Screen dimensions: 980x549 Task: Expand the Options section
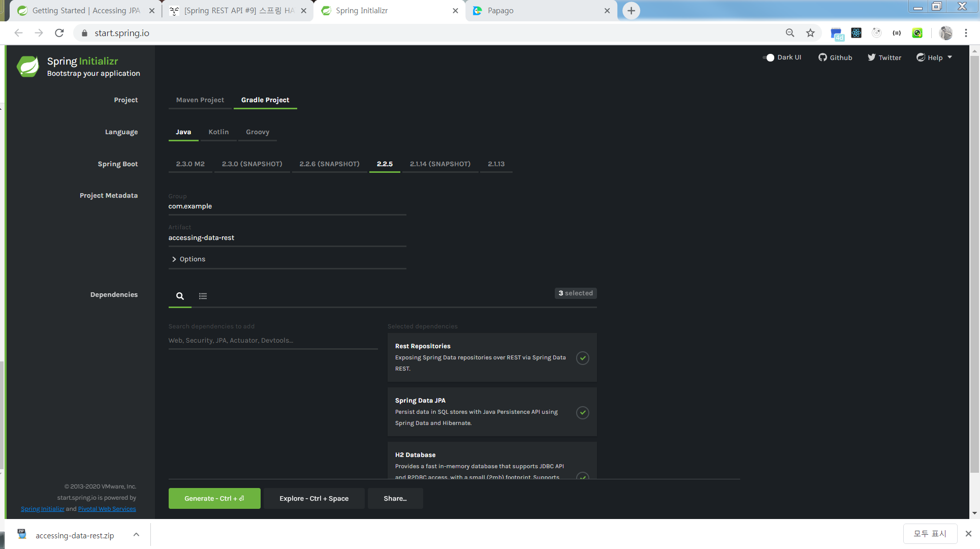pyautogui.click(x=188, y=259)
